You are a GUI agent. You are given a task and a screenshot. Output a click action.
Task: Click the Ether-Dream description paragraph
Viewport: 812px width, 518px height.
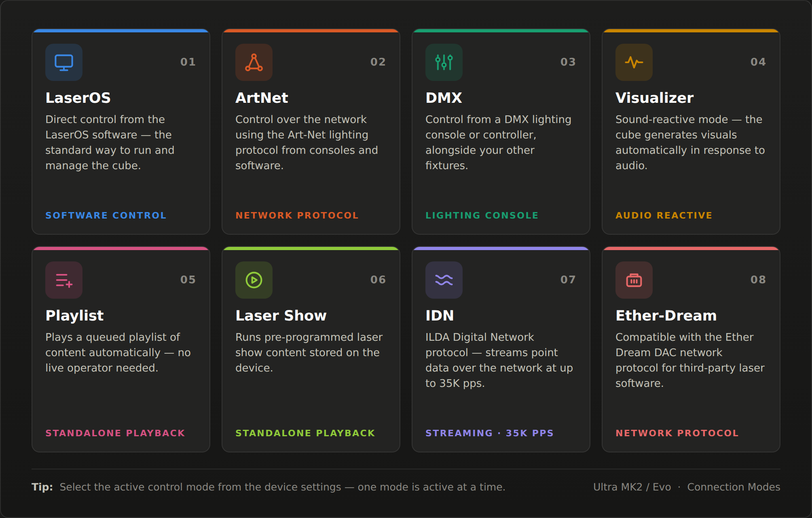690,360
